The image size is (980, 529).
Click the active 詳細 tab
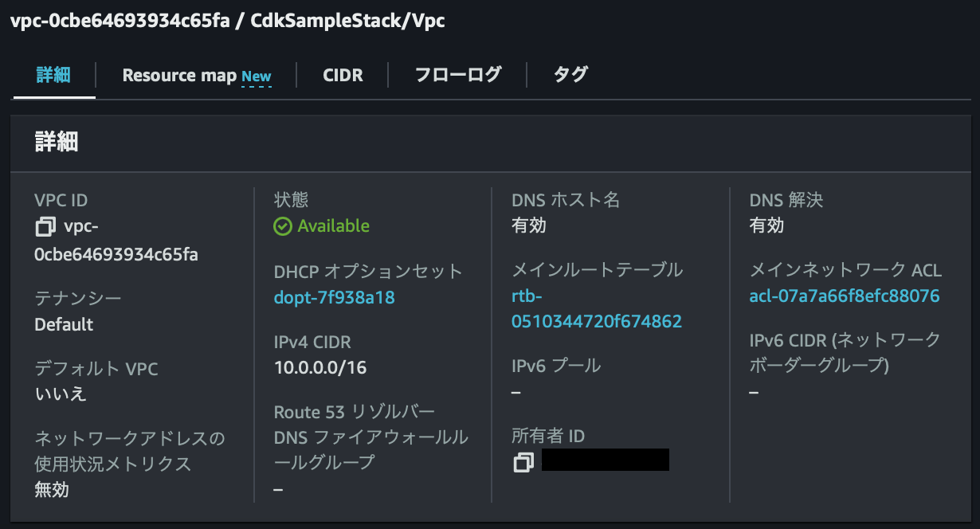point(53,75)
